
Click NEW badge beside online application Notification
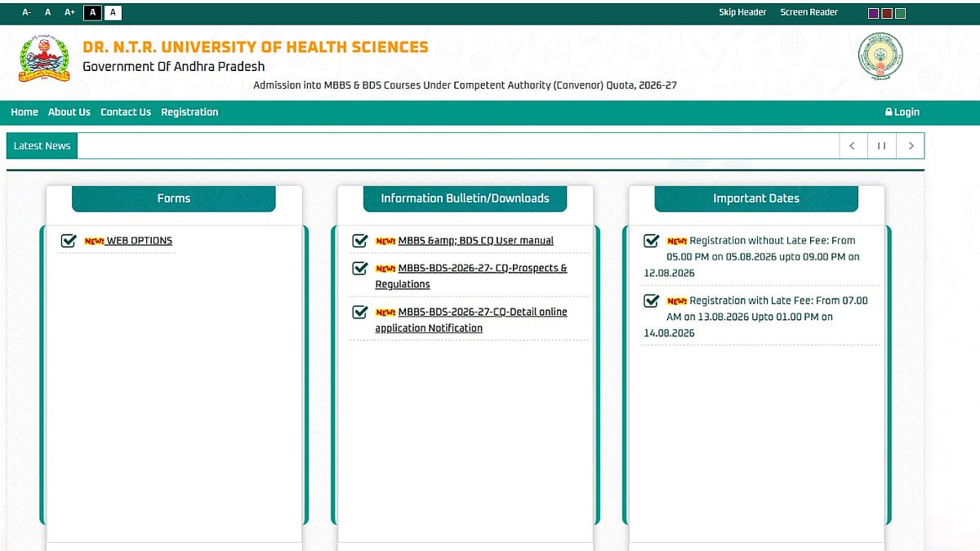(385, 313)
